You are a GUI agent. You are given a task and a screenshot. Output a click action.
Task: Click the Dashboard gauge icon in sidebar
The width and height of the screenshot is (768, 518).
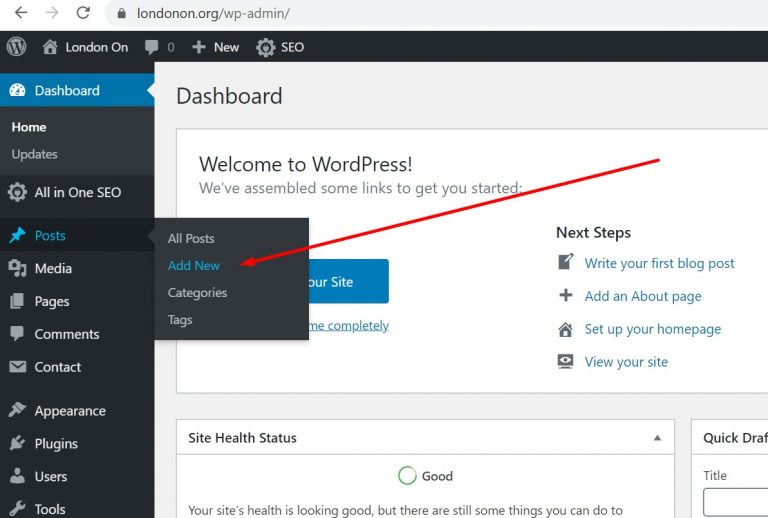pos(17,90)
